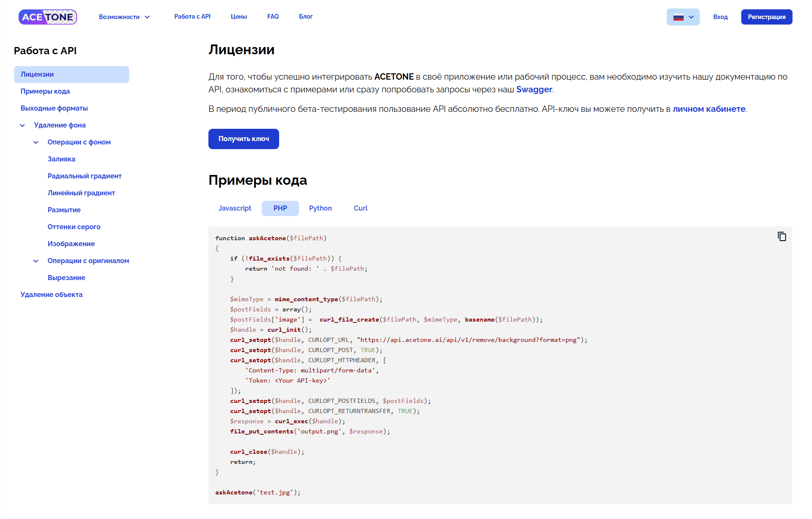Go to FAQ in the top menu
This screenshot has width=812, height=519.
tap(273, 17)
